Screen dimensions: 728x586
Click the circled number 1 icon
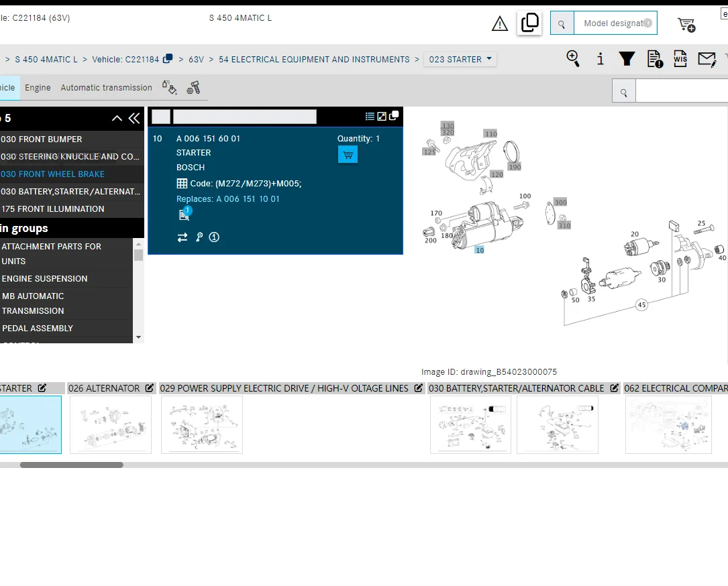[214, 237]
